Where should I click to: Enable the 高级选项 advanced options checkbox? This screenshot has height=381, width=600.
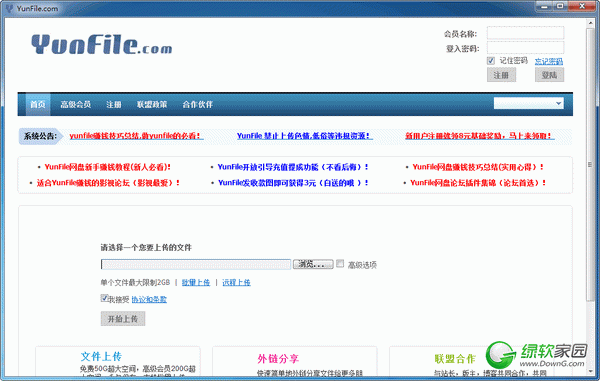tap(340, 264)
